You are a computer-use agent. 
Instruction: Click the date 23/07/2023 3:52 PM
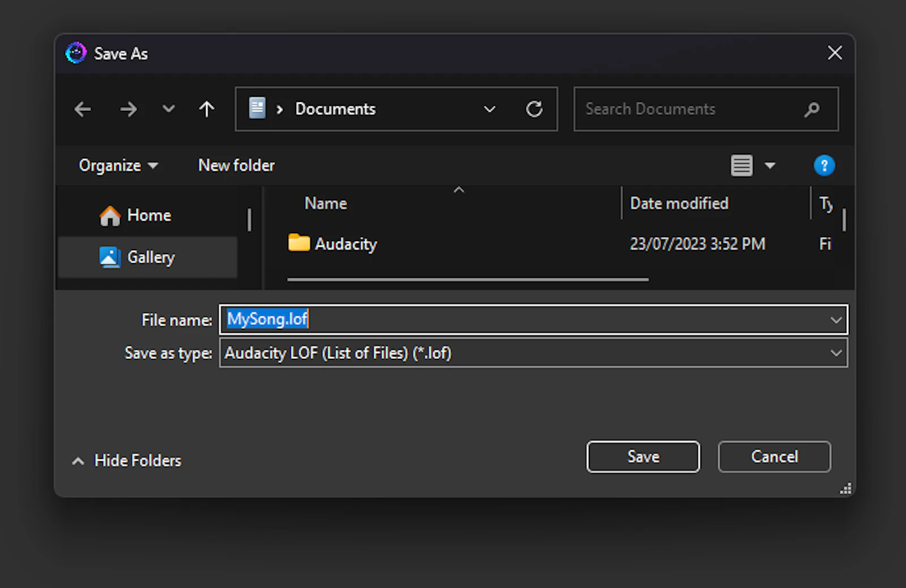698,244
